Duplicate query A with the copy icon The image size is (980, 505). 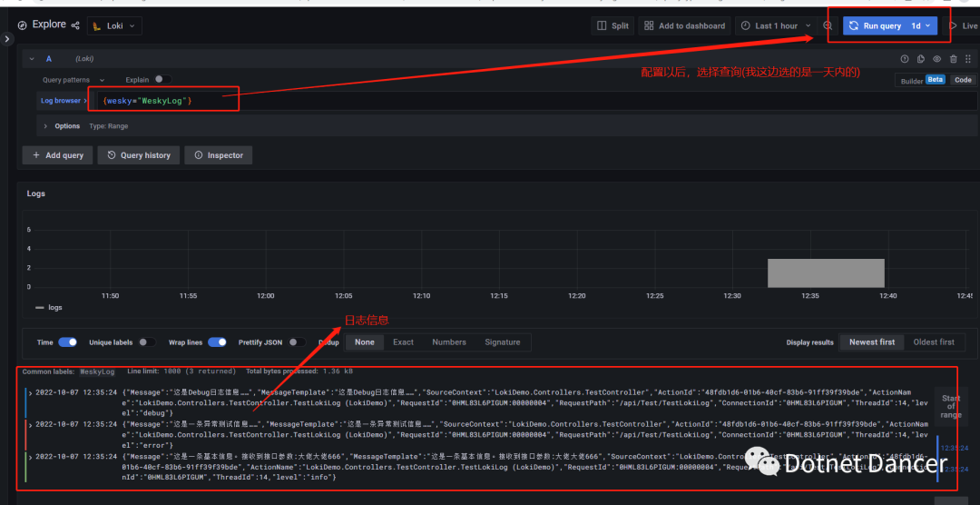coord(921,59)
